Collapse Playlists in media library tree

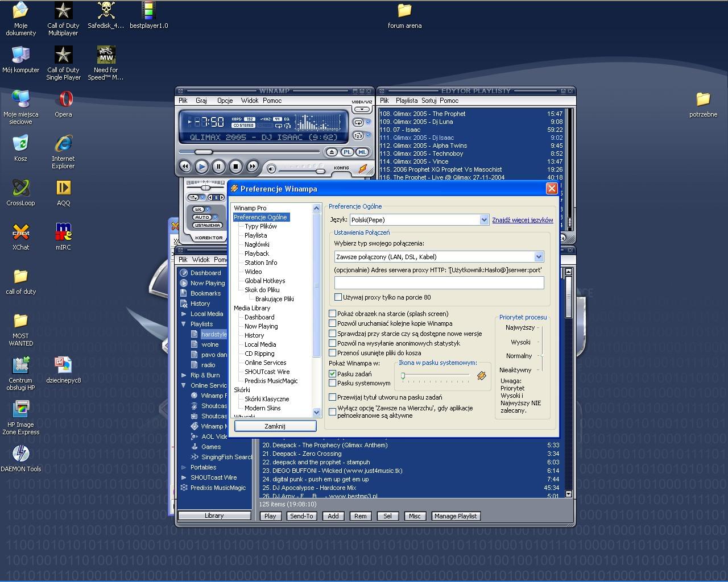(x=184, y=324)
